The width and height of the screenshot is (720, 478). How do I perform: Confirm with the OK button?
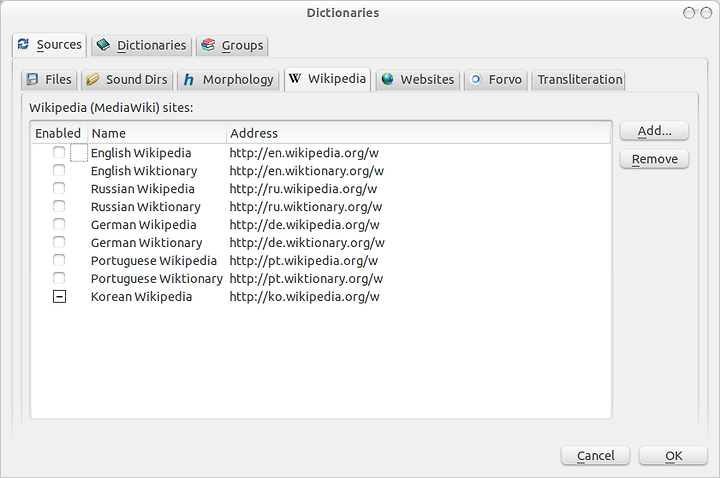coord(673,456)
